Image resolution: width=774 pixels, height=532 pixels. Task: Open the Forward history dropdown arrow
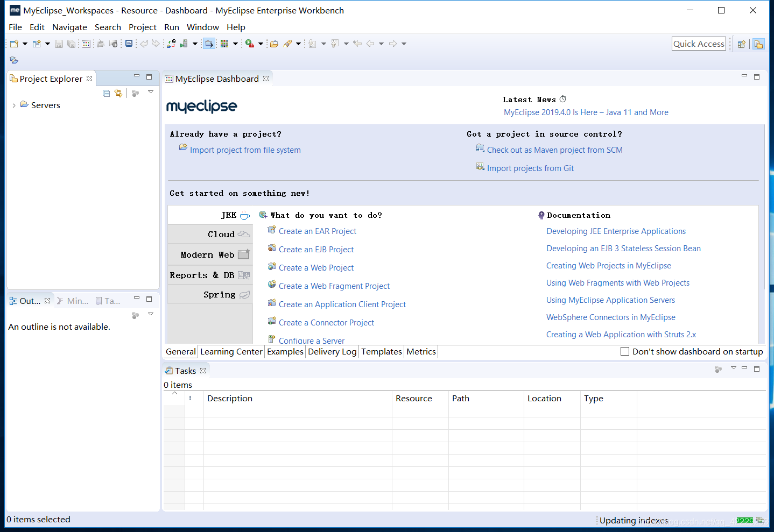click(404, 44)
